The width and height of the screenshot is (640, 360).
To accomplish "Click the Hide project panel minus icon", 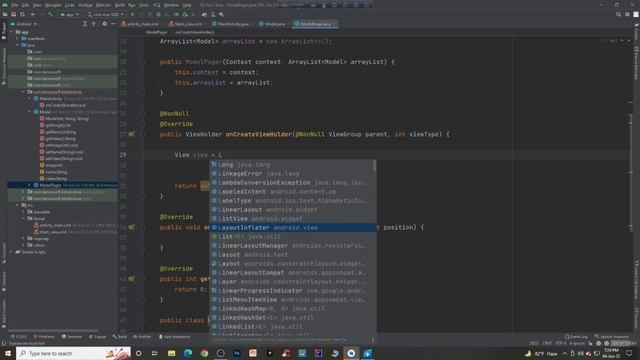I will point(113,24).
